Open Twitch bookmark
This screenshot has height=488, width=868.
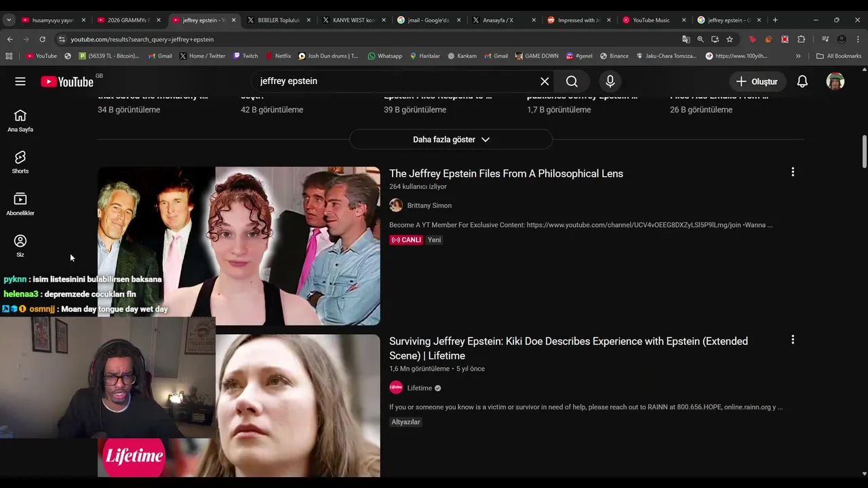[245, 56]
